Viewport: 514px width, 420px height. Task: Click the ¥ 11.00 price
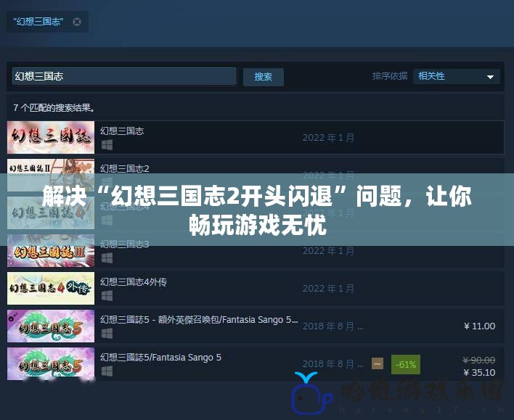point(480,326)
